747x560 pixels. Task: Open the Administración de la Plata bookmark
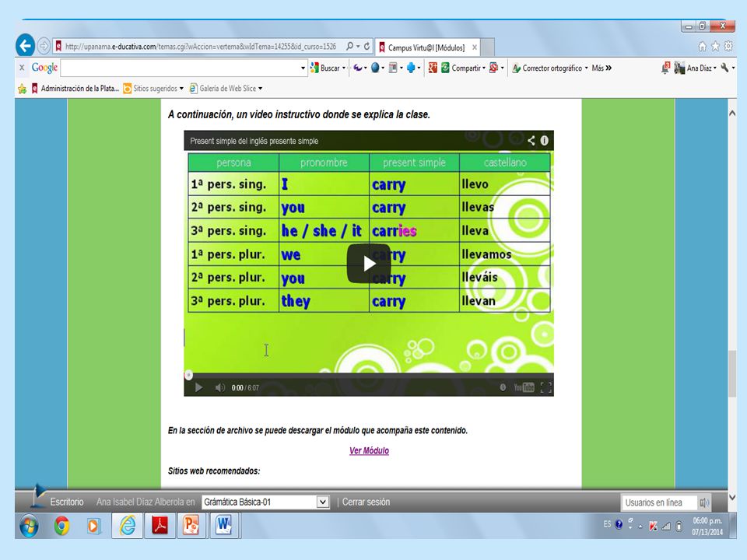75,89
